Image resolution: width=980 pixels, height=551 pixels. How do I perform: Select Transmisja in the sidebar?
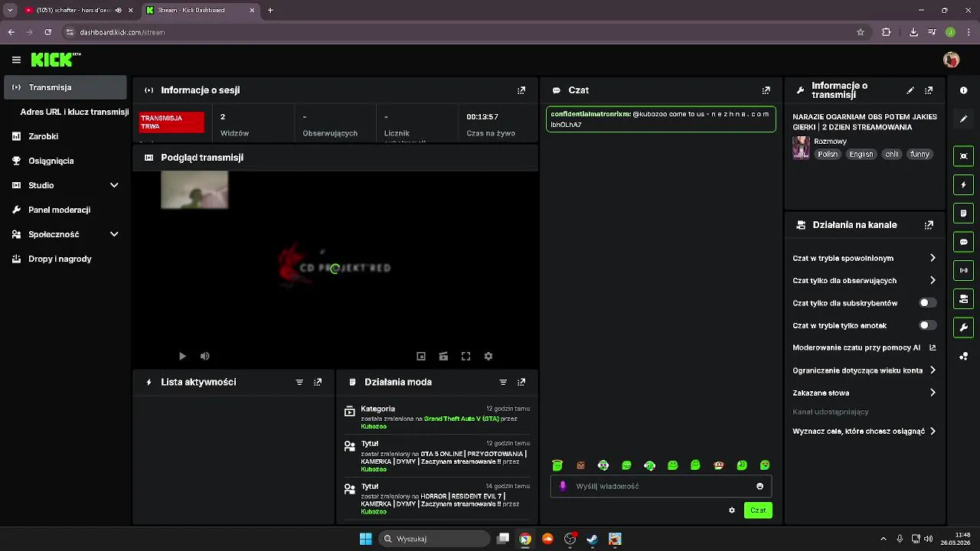click(65, 87)
